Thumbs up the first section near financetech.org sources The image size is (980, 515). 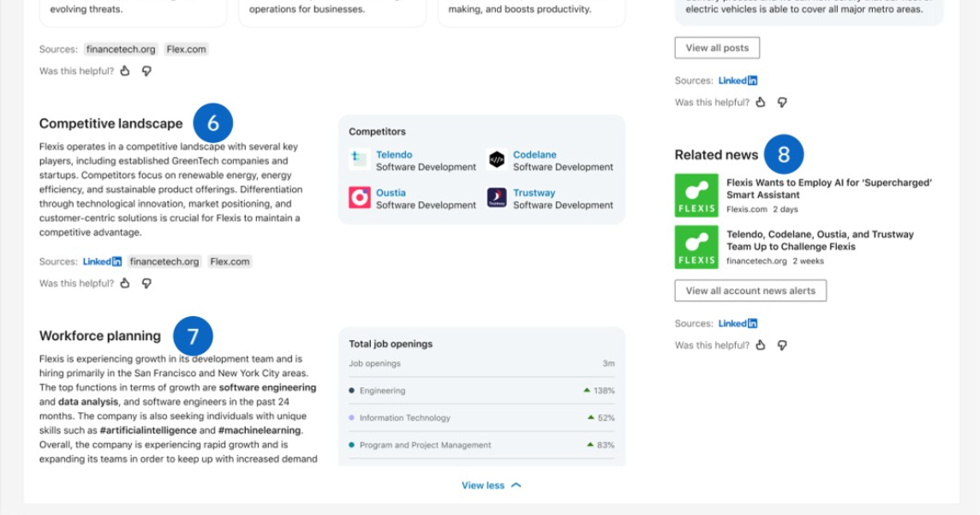click(125, 70)
